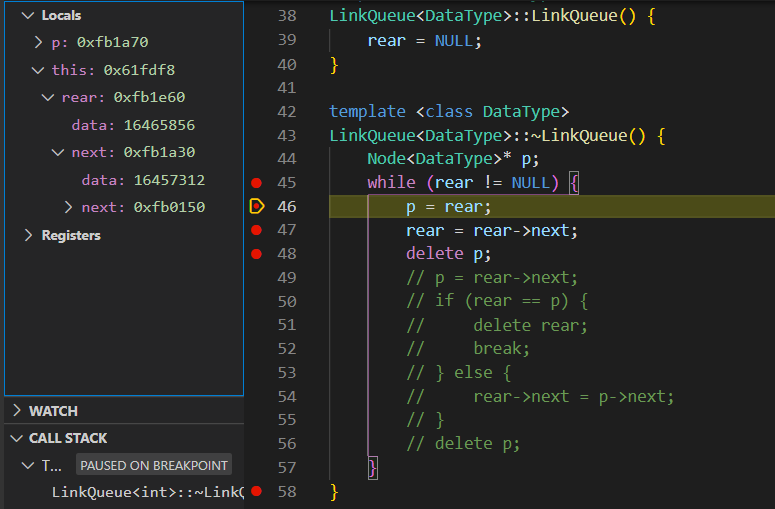Viewport: 775px width, 509px height.
Task: Click line number 50 in gutter
Action: pyautogui.click(x=287, y=301)
